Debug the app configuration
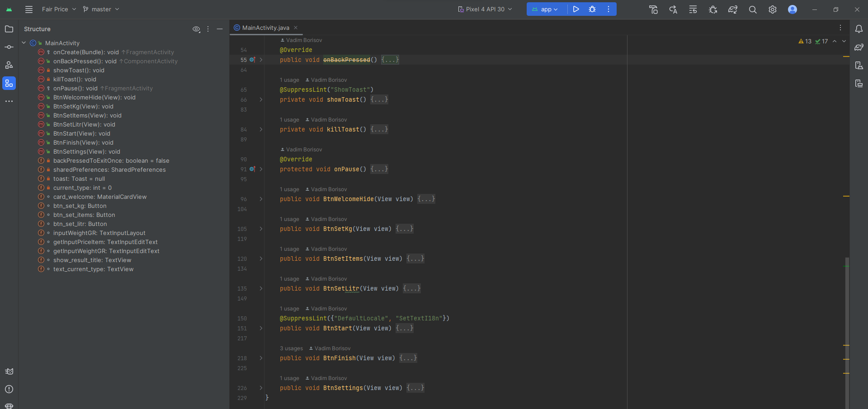 coord(592,9)
